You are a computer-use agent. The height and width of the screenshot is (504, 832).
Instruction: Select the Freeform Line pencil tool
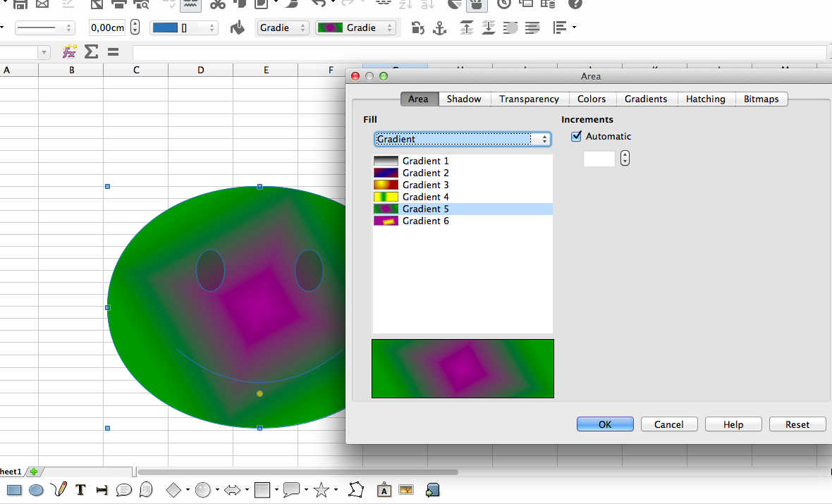(x=59, y=489)
